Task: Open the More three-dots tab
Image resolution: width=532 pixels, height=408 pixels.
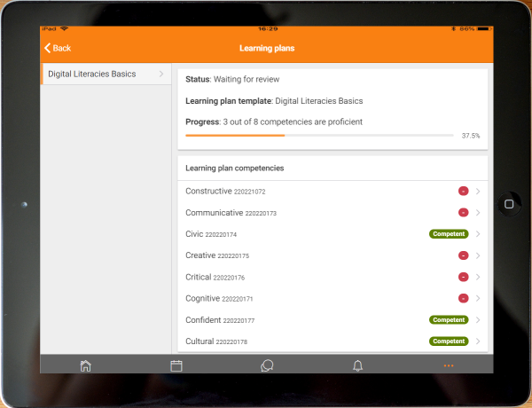Action: pyautogui.click(x=449, y=365)
